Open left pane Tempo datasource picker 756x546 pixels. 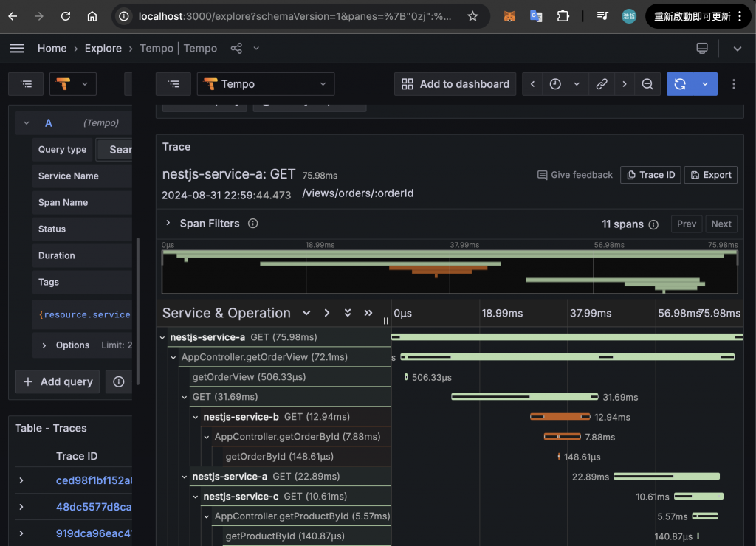point(73,84)
